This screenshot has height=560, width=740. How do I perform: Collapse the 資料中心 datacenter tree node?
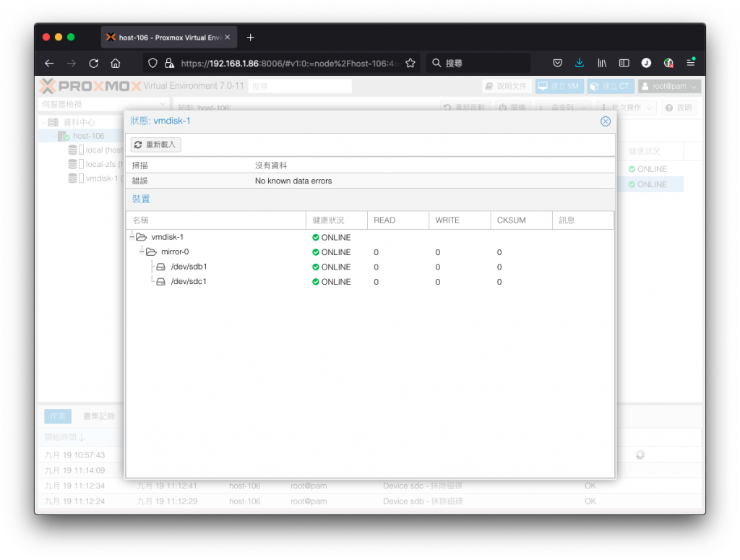click(44, 122)
